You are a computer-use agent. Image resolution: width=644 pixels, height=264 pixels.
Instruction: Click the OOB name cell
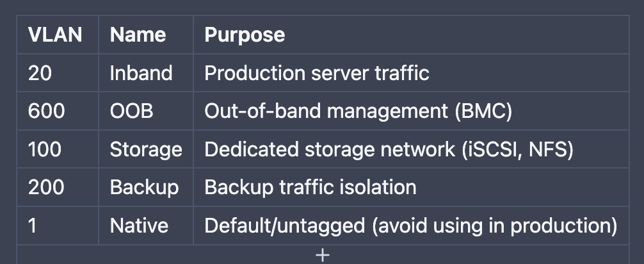(146, 111)
